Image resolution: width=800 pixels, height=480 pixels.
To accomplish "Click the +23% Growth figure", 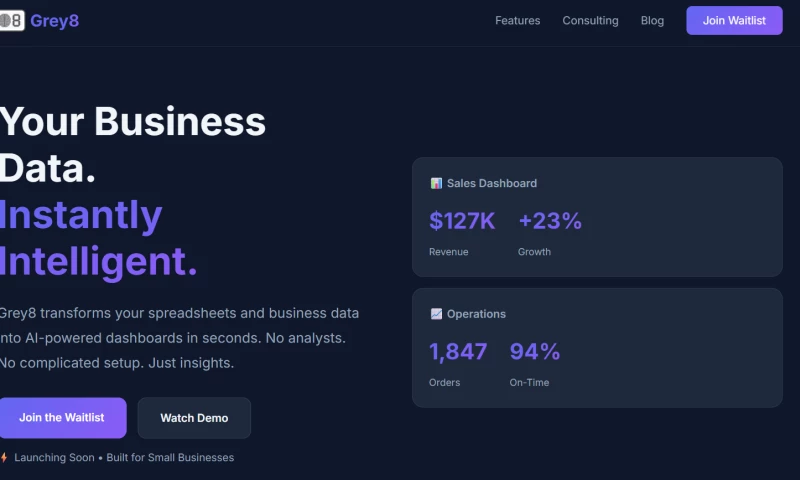I will click(550, 221).
